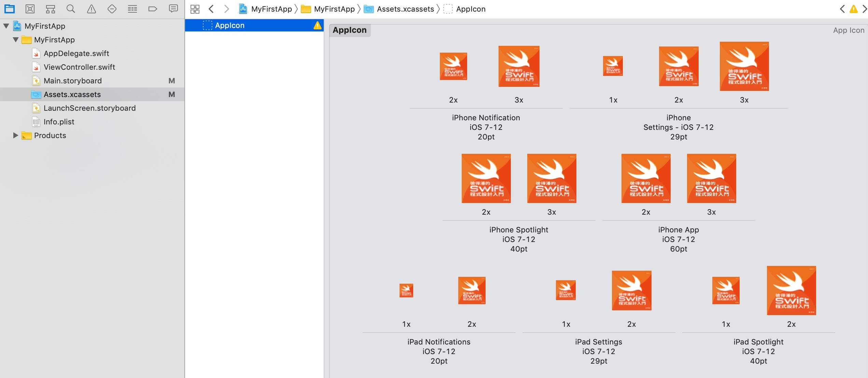Select iPad Settings 29pt 1x icon
The width and height of the screenshot is (868, 378).
[x=566, y=290]
